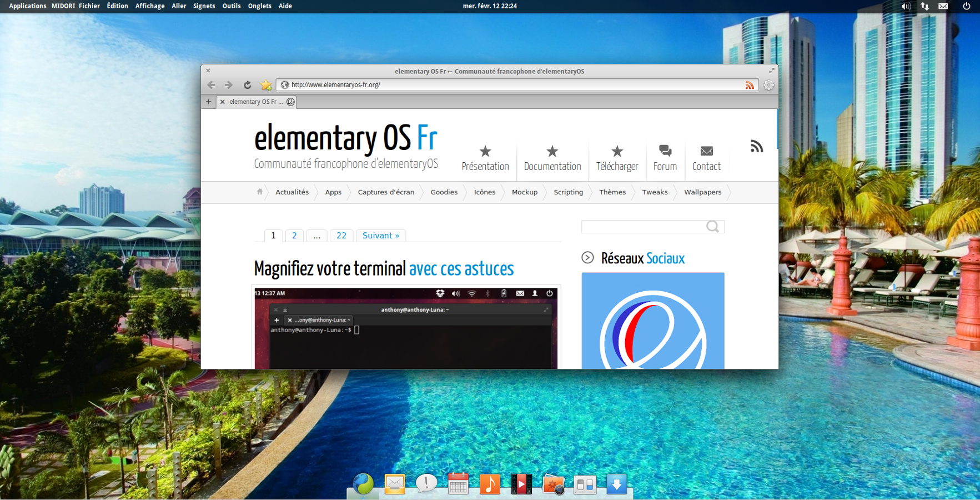
Task: Click the arrow icon beside Réseaux Sociaux
Action: [x=587, y=258]
